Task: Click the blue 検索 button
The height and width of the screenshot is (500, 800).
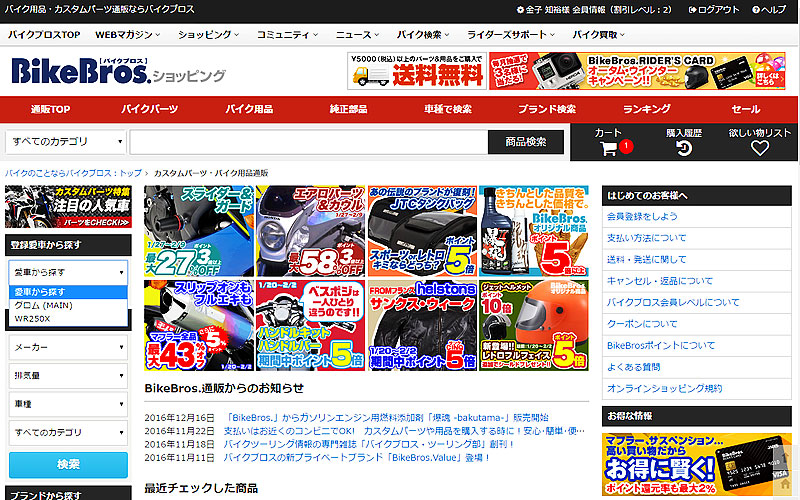Action: [x=68, y=465]
